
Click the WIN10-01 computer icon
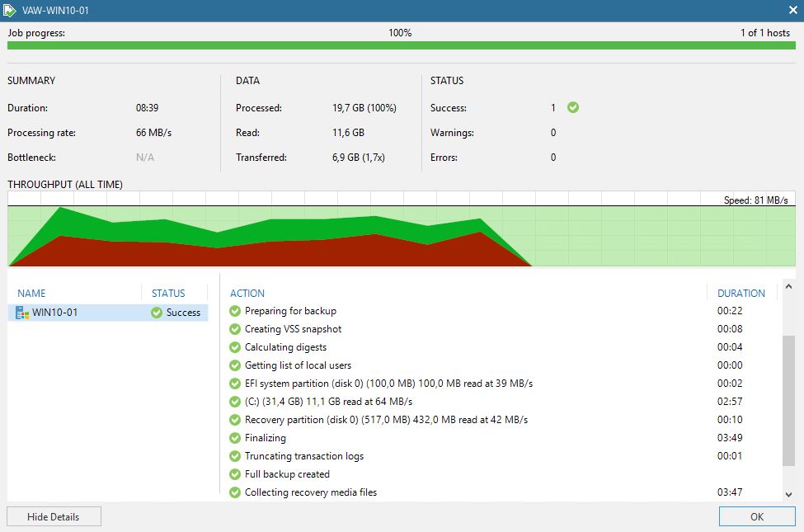(x=22, y=313)
